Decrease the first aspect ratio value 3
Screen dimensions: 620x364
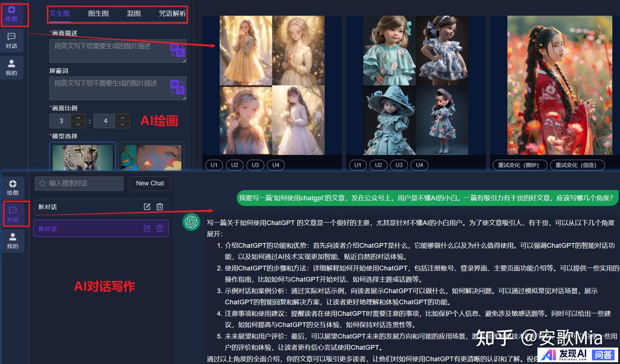pyautogui.click(x=78, y=125)
